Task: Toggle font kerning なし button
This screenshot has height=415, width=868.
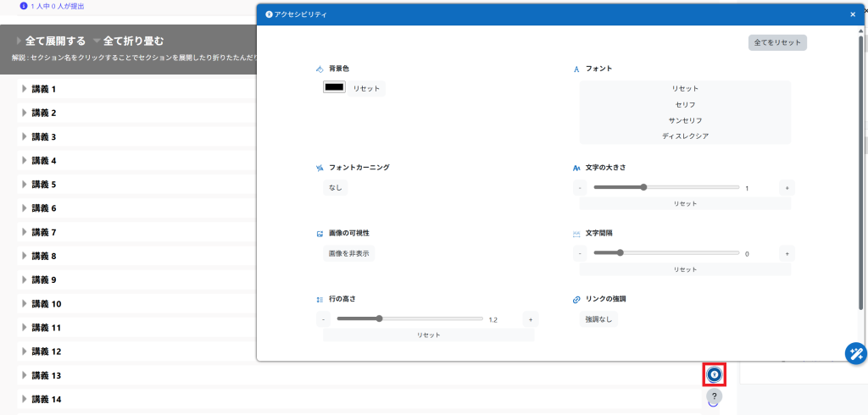Action: pyautogui.click(x=336, y=187)
